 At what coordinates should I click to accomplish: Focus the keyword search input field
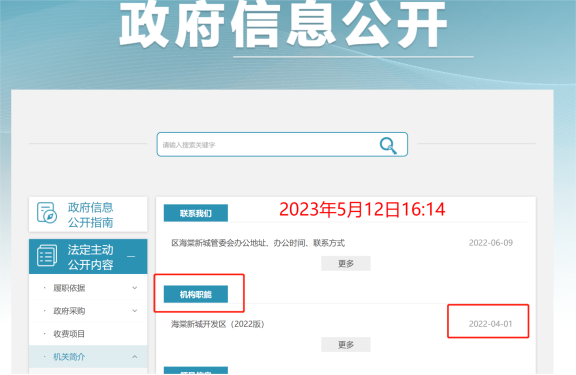click(x=282, y=145)
